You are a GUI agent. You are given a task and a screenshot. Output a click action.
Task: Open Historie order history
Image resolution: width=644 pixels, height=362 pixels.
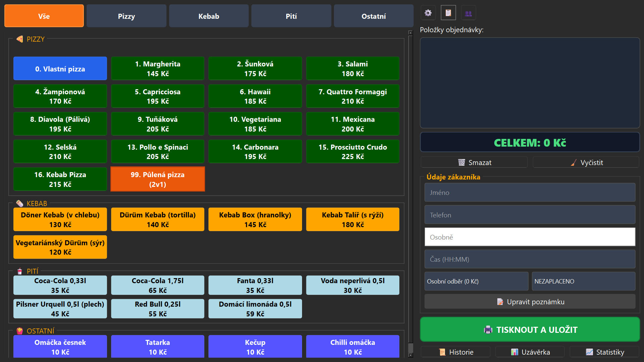(x=455, y=352)
